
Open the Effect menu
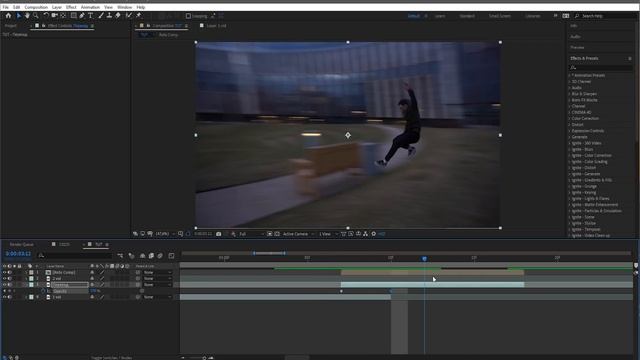coord(71,7)
